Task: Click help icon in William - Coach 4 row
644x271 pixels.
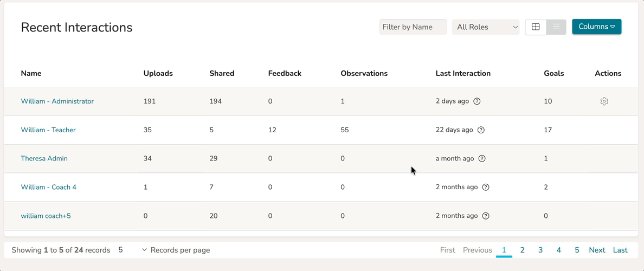Action: tap(486, 187)
